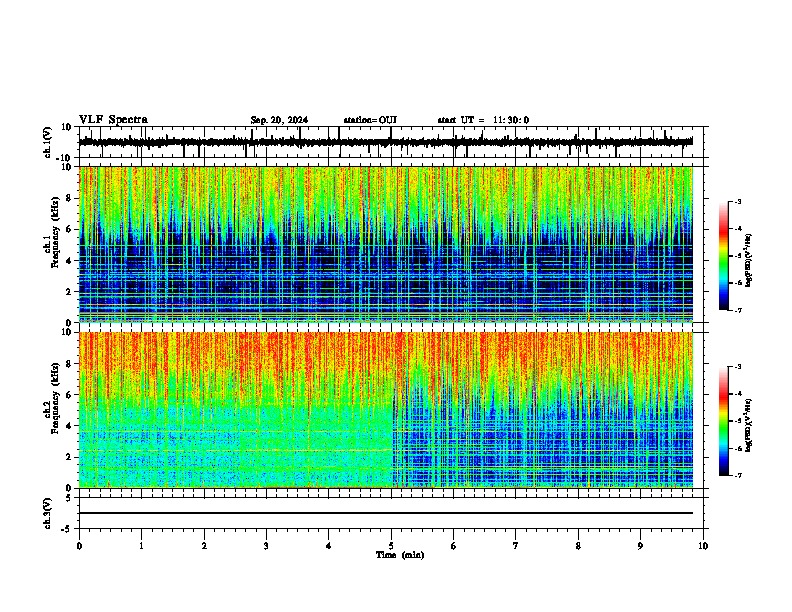
Task: Click time axis tick label "2"
Action: pyautogui.click(x=204, y=546)
